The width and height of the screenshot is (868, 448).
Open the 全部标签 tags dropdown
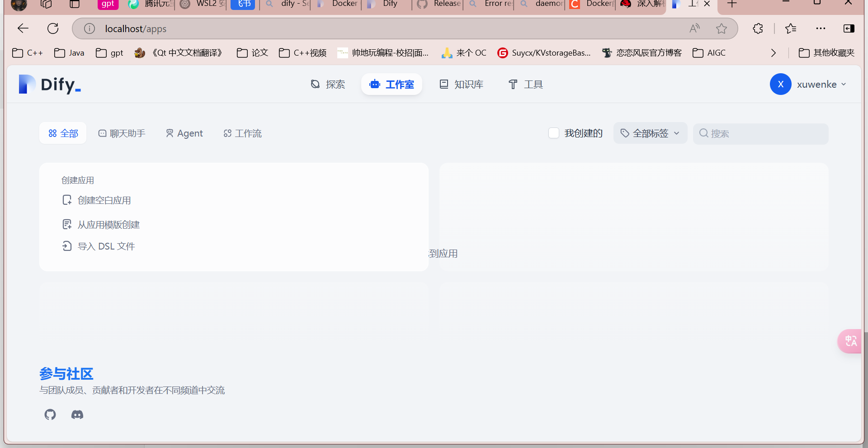[x=650, y=133]
